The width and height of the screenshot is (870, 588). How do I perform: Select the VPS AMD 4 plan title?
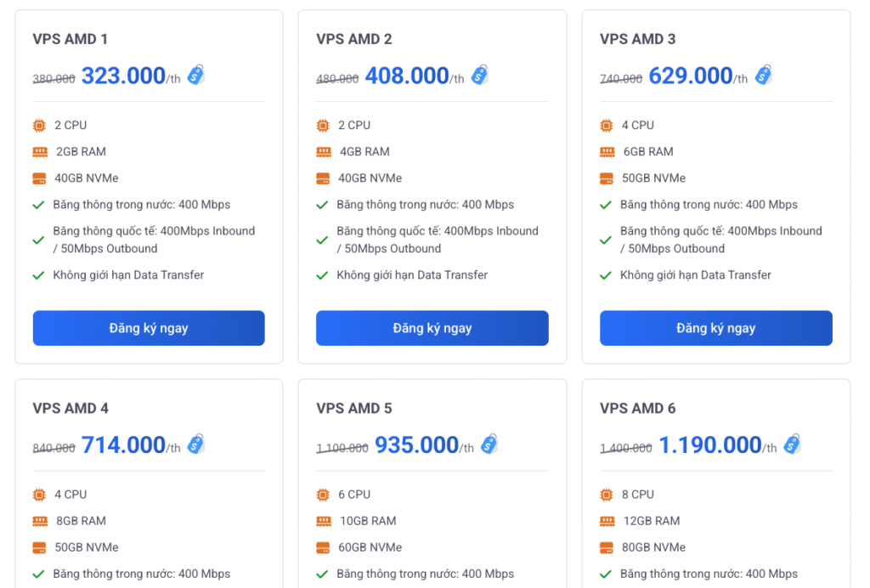click(71, 408)
